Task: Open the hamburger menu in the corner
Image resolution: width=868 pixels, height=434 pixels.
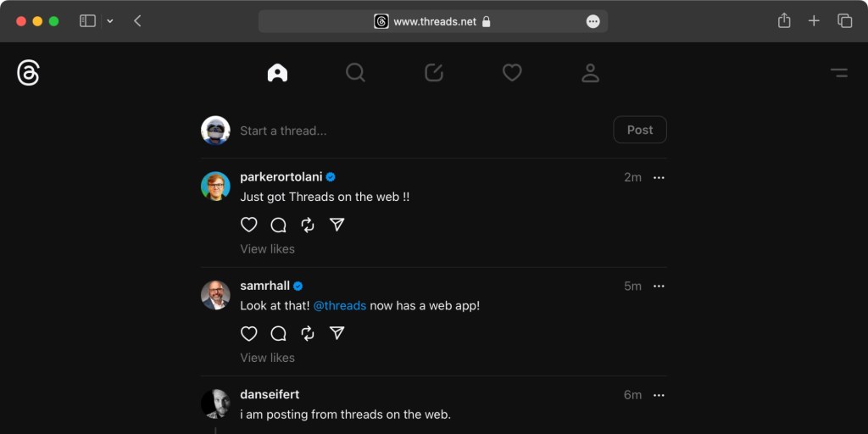Action: 839,74
